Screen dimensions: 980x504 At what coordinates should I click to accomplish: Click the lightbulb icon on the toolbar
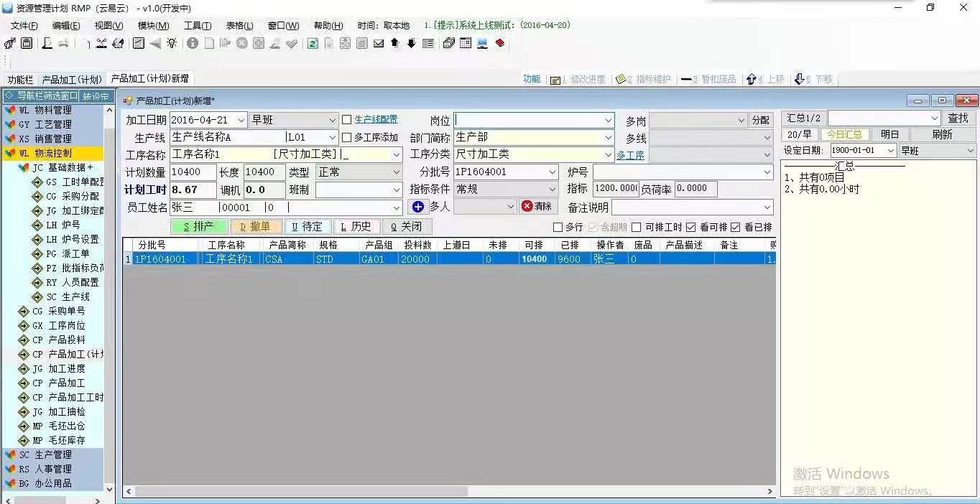[172, 43]
